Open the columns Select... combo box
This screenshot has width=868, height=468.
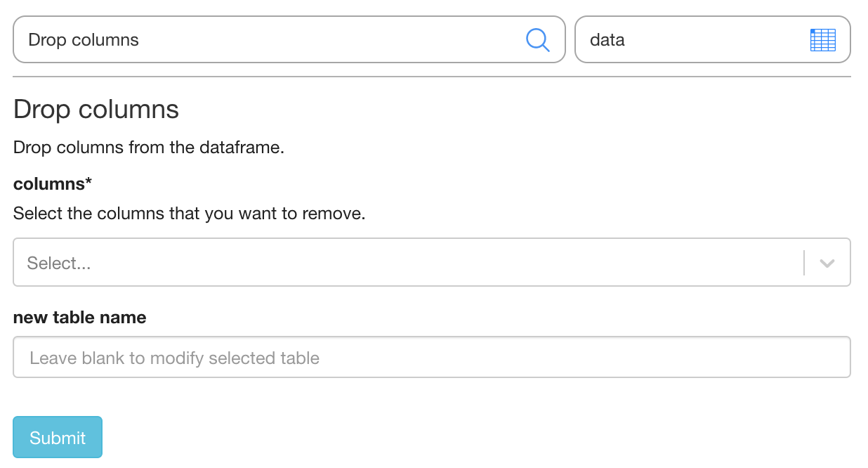pos(407,263)
